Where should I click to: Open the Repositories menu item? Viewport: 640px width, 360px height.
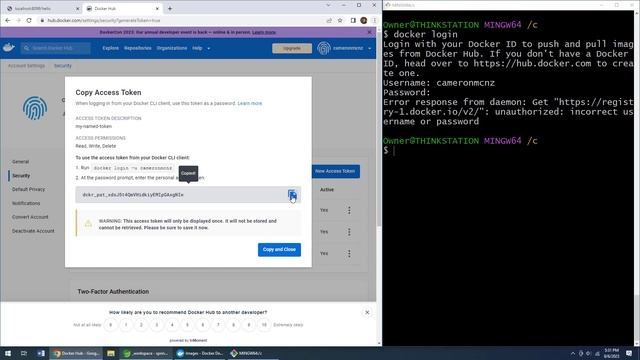point(138,48)
